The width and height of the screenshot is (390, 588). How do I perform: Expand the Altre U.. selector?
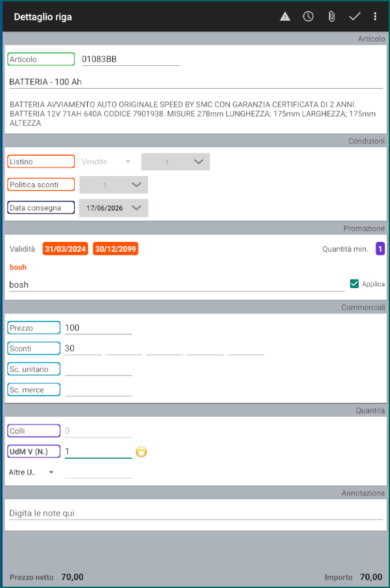point(31,473)
